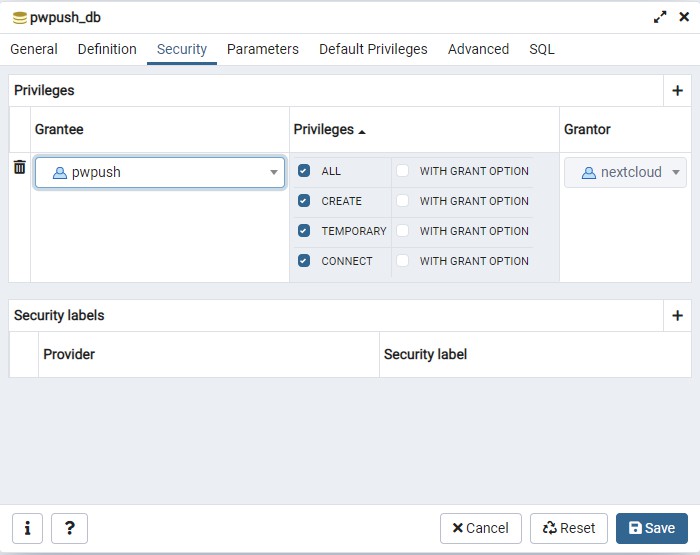Screen dimensions: 700x555
Task: Switch to the SQL tab
Action: [541, 49]
